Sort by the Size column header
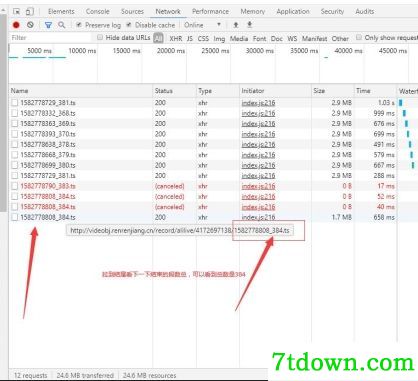 [x=332, y=91]
